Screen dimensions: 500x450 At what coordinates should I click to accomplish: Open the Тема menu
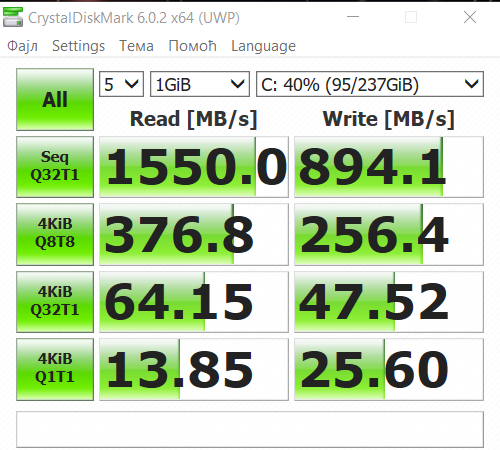pyautogui.click(x=136, y=46)
